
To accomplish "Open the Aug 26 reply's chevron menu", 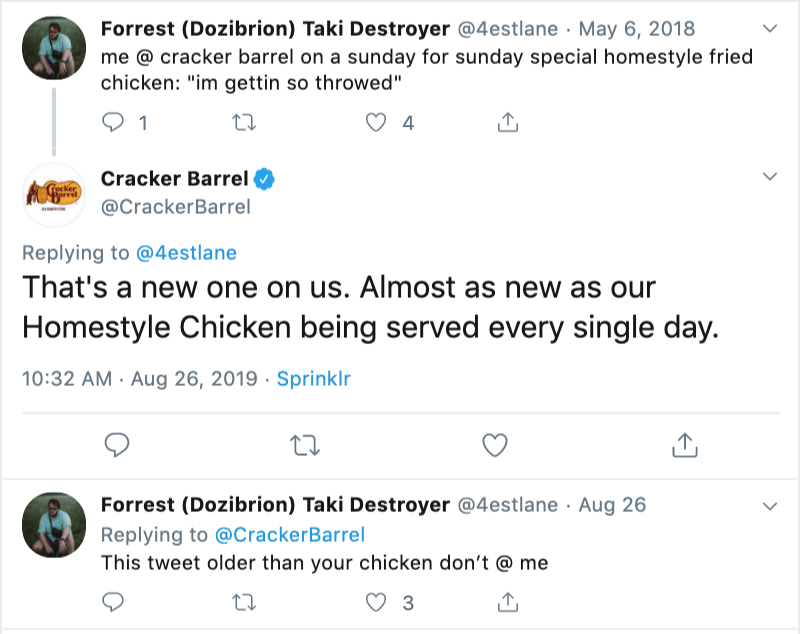I will tap(769, 504).
